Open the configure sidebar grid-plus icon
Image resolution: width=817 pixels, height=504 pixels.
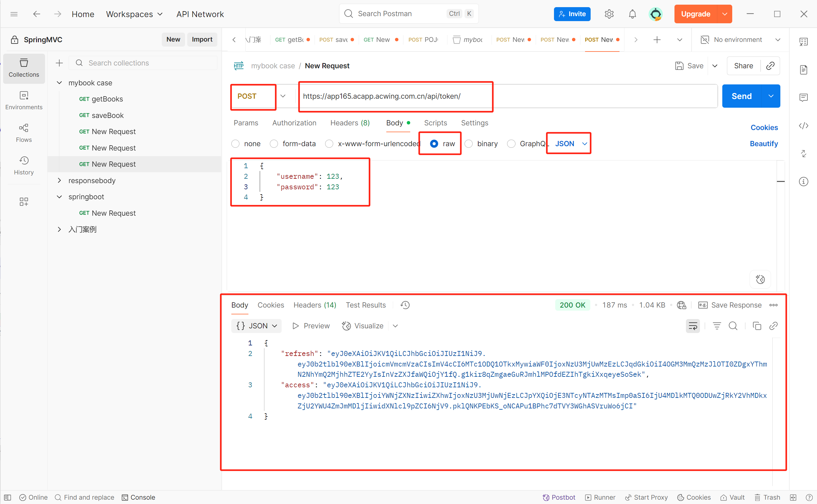tap(24, 202)
